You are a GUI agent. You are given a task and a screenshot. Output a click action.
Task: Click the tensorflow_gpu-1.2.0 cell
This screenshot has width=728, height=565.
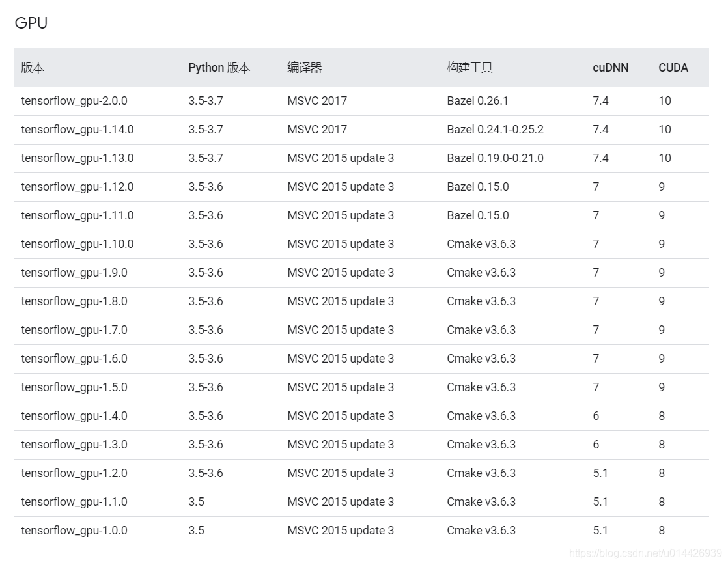(74, 473)
